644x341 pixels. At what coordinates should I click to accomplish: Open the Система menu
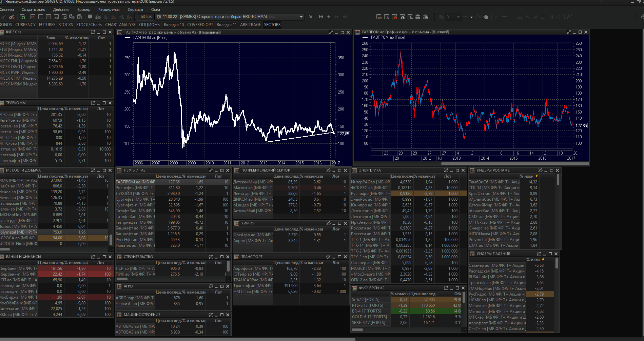click(7, 9)
